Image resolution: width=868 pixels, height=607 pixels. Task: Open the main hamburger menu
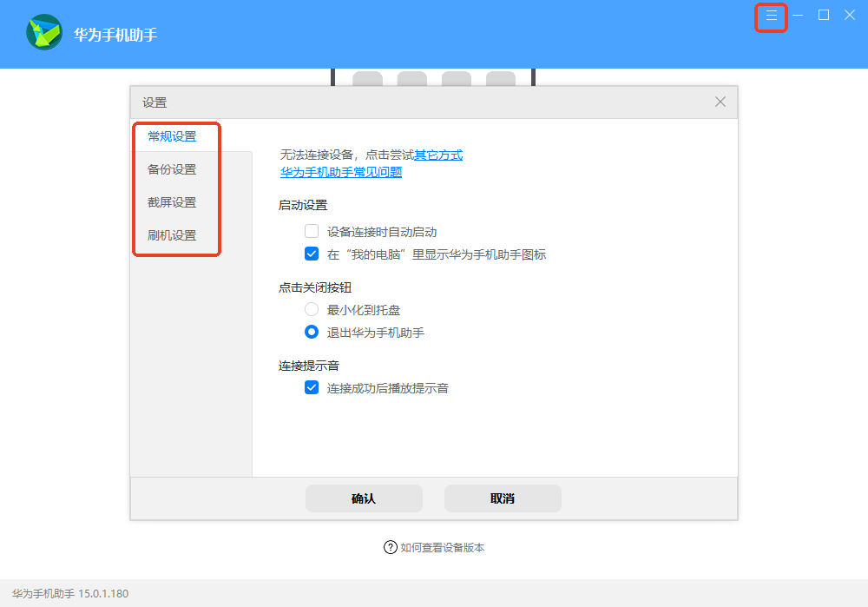[x=770, y=15]
